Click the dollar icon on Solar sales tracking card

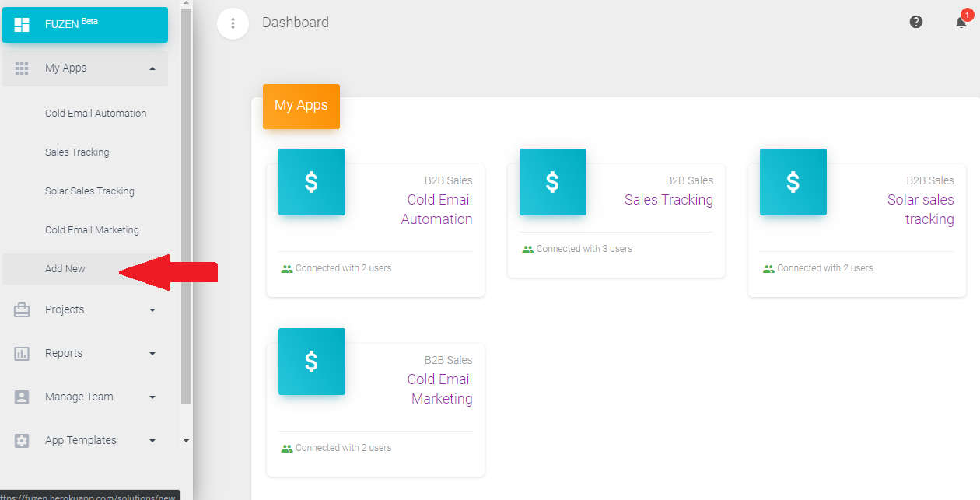tap(793, 182)
